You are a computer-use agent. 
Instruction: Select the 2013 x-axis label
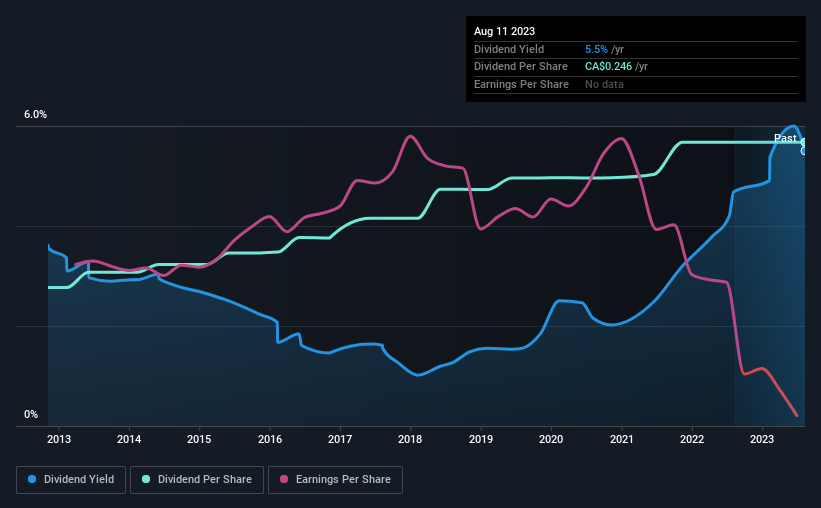point(59,439)
